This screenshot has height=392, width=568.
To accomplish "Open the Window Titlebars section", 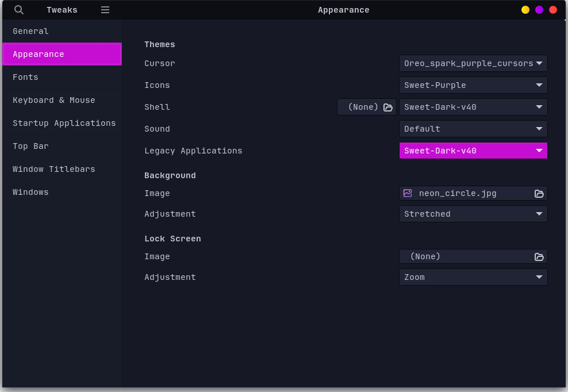I will tap(53, 169).
